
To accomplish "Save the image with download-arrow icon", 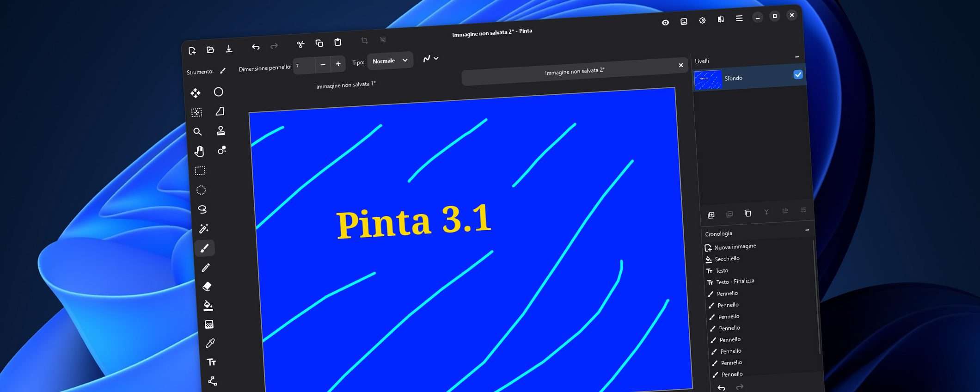I will tap(229, 49).
